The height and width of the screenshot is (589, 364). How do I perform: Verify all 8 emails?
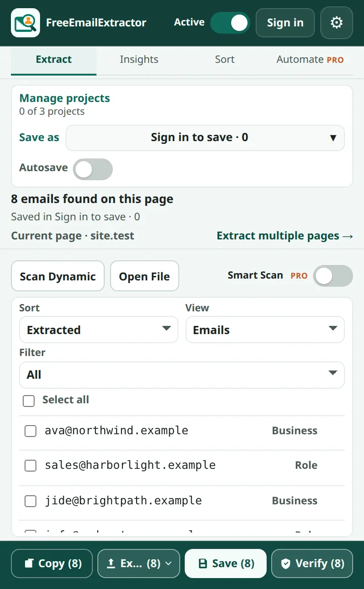[x=312, y=564]
